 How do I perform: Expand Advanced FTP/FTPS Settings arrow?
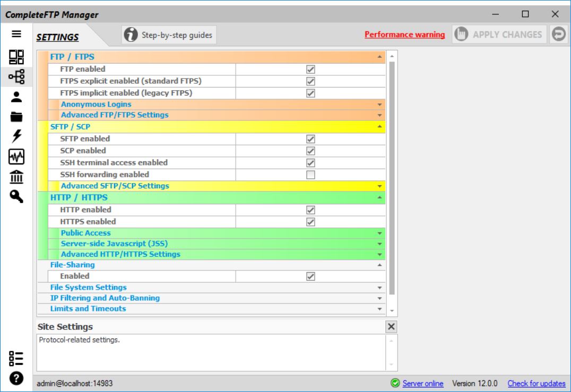pos(379,115)
